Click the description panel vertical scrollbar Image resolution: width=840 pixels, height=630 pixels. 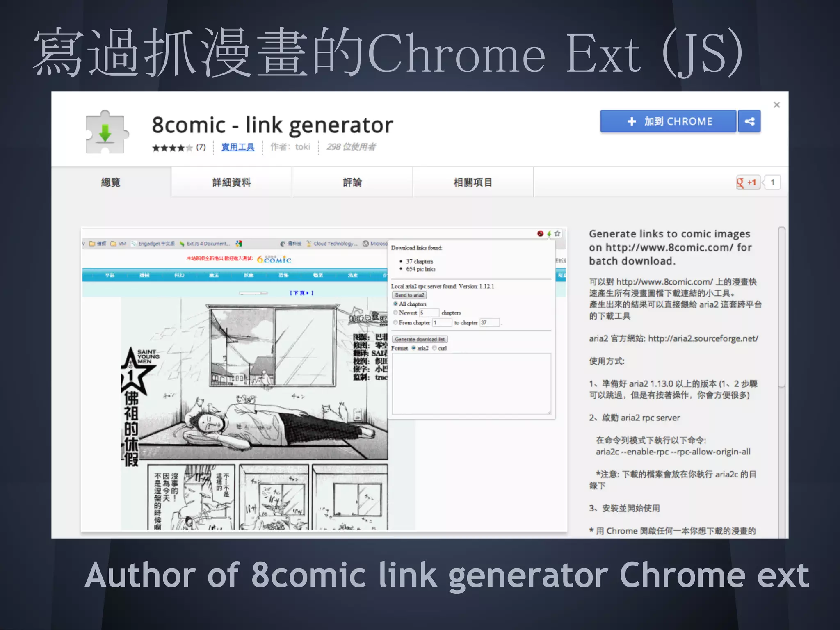(x=782, y=307)
